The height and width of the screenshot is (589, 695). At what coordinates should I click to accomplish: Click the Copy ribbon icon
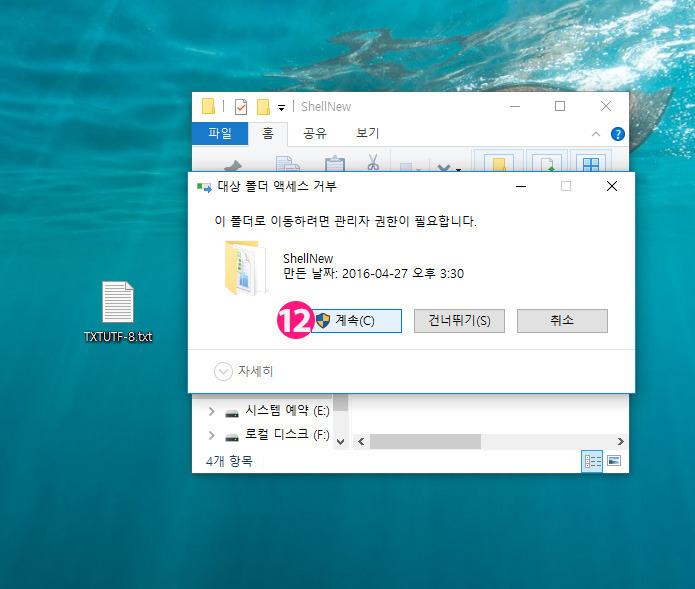click(287, 164)
